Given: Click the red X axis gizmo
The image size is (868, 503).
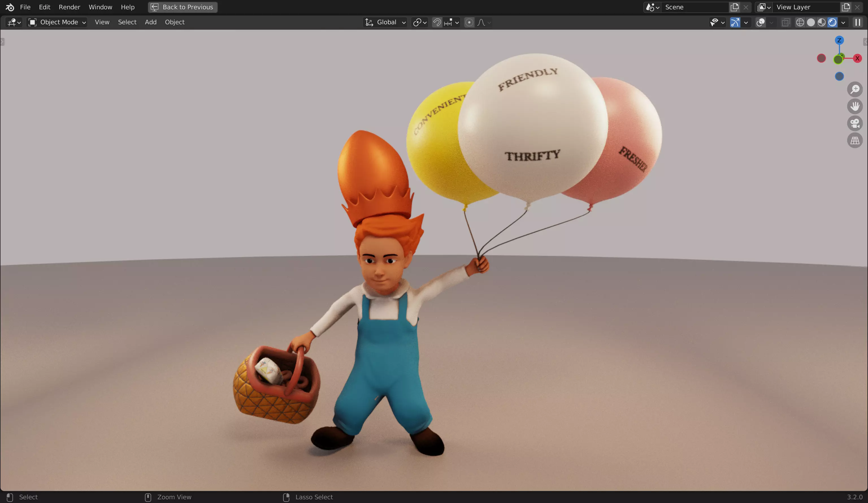Looking at the screenshot, I should [857, 58].
